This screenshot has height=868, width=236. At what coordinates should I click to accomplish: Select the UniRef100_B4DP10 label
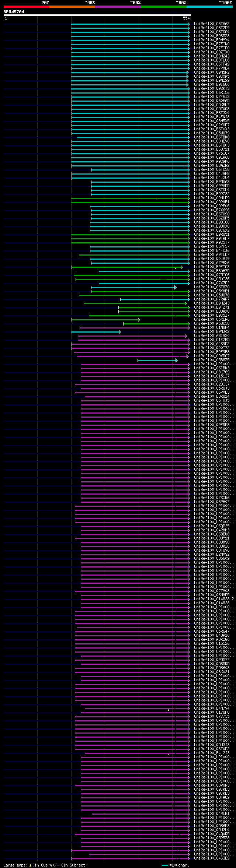coord(212,636)
